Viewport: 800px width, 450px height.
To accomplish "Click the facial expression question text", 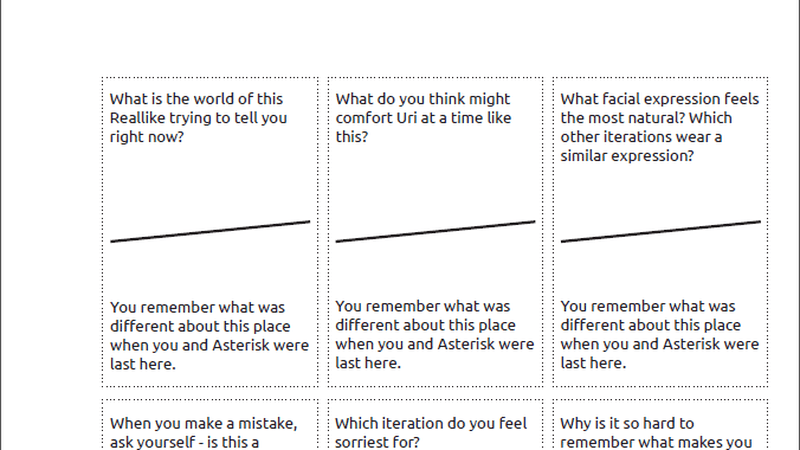I will point(660,127).
